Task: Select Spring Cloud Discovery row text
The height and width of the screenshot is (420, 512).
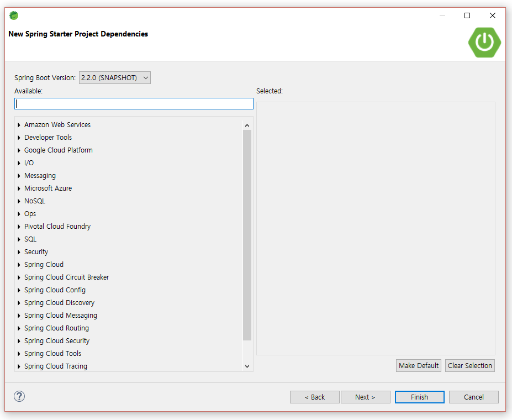Action: 59,303
